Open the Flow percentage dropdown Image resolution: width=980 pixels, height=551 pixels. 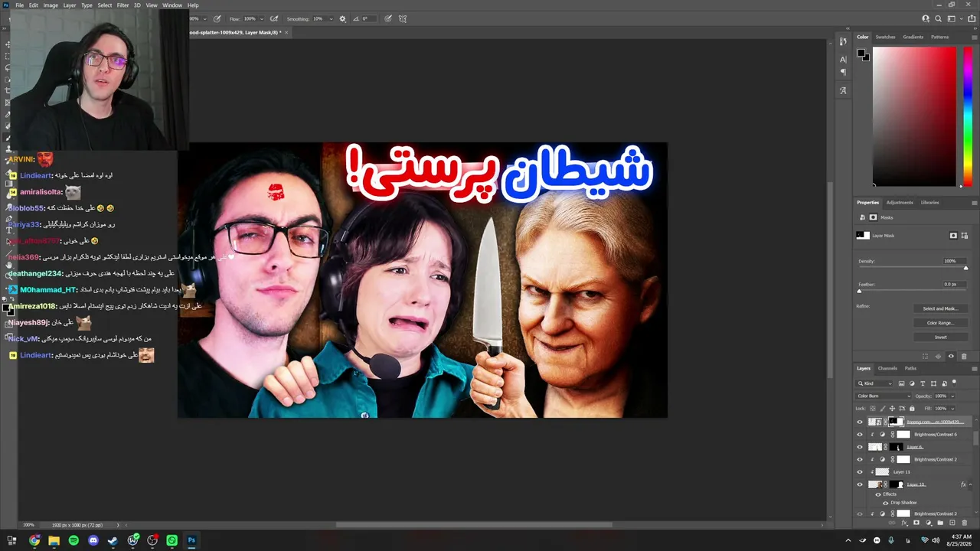tap(260, 18)
